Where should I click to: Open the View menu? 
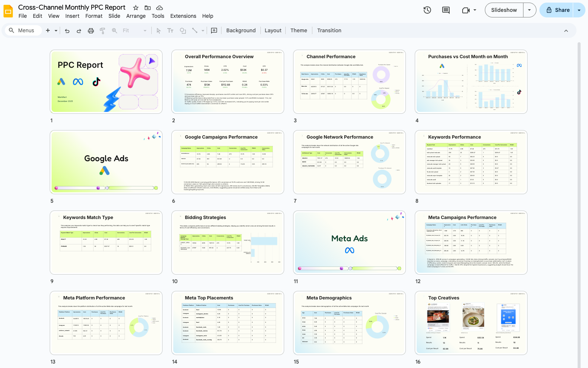54,16
